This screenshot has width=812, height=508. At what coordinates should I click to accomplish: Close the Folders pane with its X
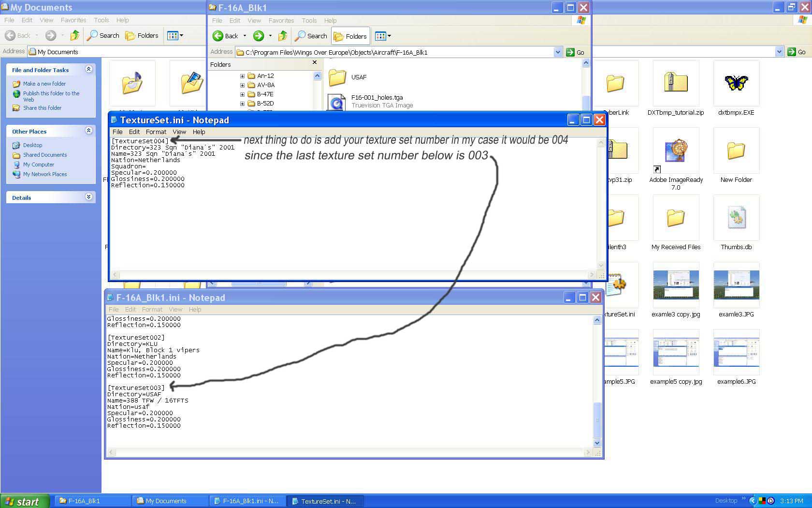[315, 62]
